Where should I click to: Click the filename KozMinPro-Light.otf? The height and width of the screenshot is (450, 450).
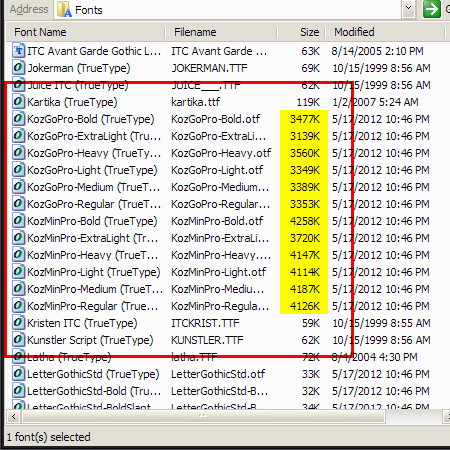click(x=219, y=272)
